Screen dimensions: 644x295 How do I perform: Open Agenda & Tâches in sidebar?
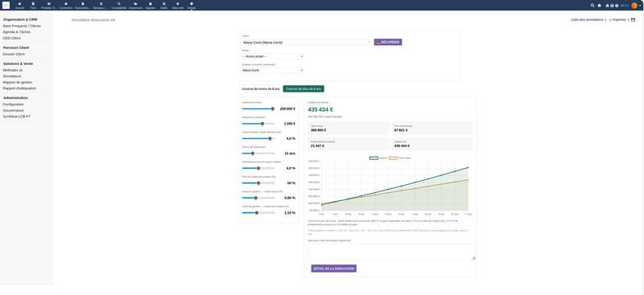pyautogui.click(x=16, y=32)
